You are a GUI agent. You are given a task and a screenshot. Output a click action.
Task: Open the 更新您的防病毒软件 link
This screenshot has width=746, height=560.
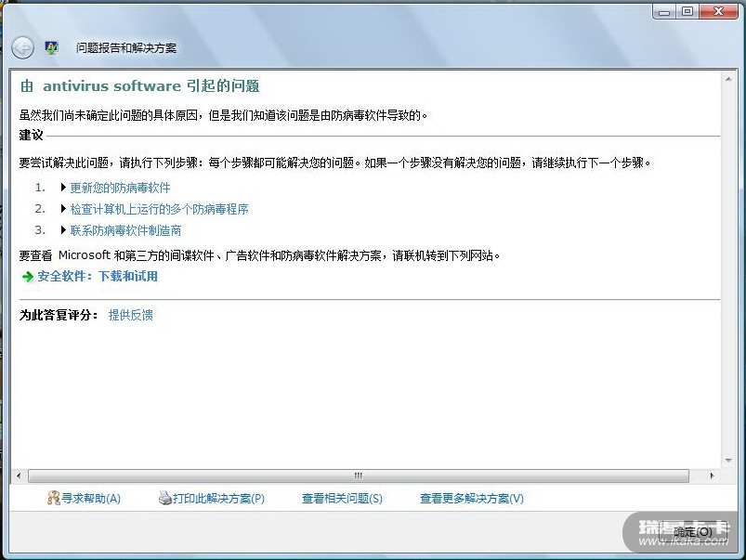(121, 188)
